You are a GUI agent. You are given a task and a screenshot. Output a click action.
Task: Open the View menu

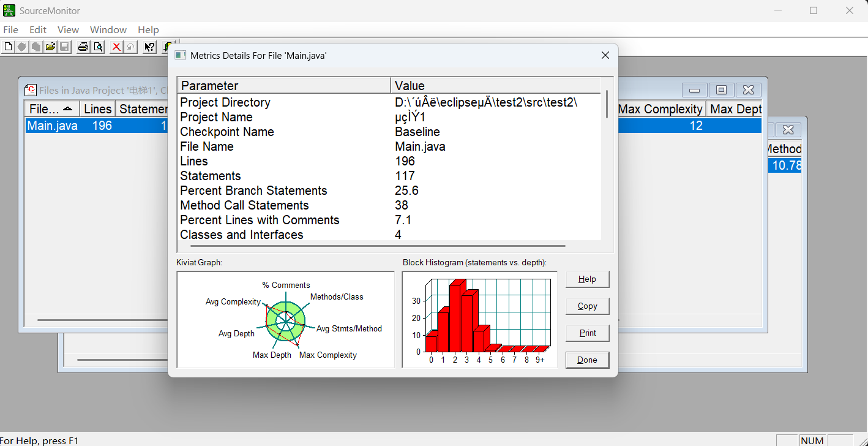click(x=68, y=29)
